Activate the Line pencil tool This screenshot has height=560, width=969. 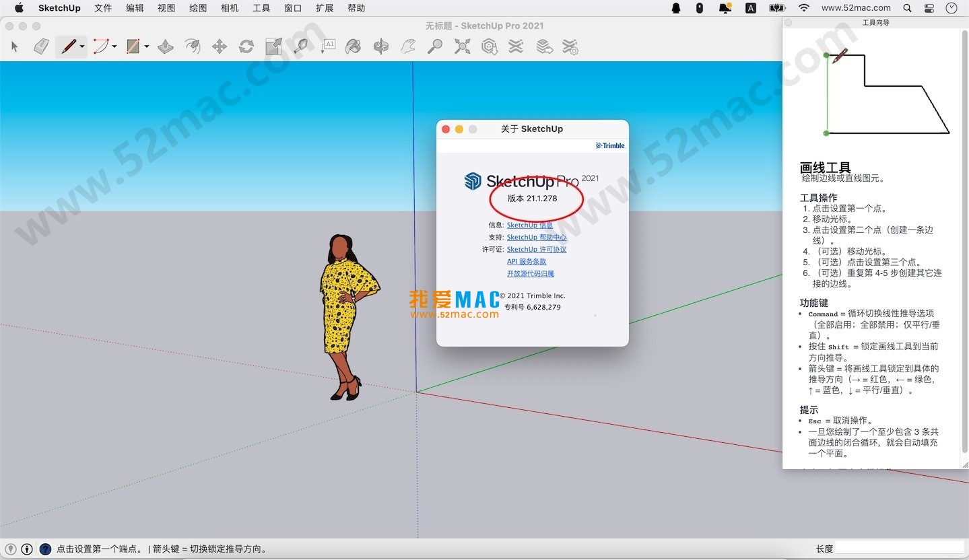point(68,46)
